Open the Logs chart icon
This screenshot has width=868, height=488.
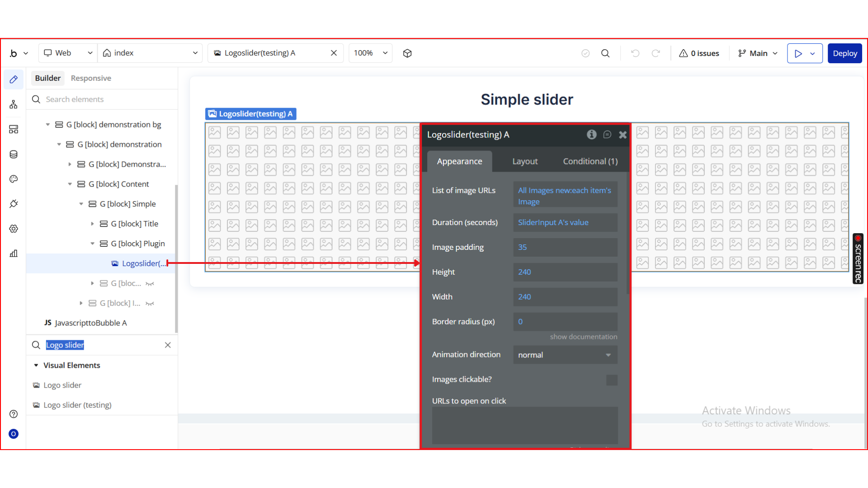point(14,253)
